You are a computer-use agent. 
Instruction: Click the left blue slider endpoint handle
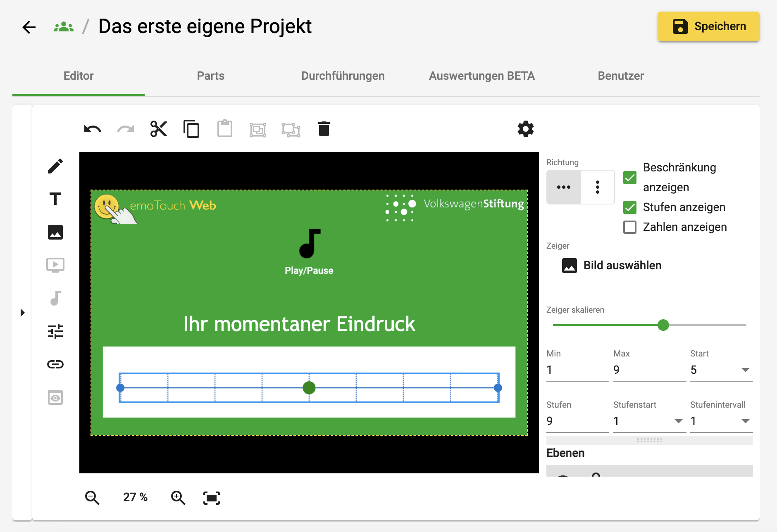pos(120,388)
